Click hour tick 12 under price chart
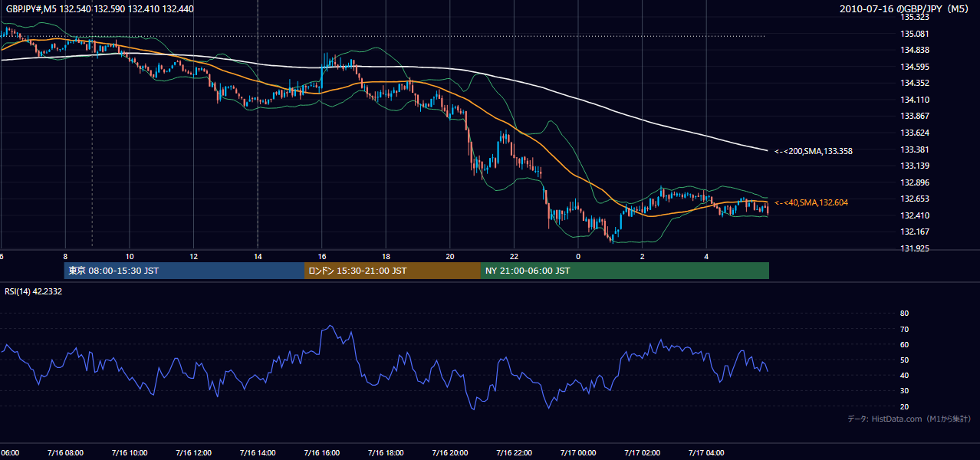 [x=194, y=256]
